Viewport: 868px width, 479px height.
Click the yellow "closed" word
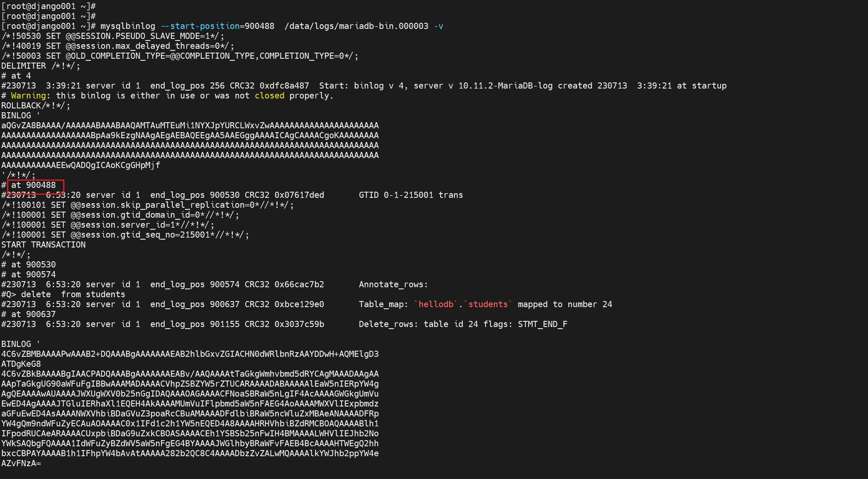269,96
